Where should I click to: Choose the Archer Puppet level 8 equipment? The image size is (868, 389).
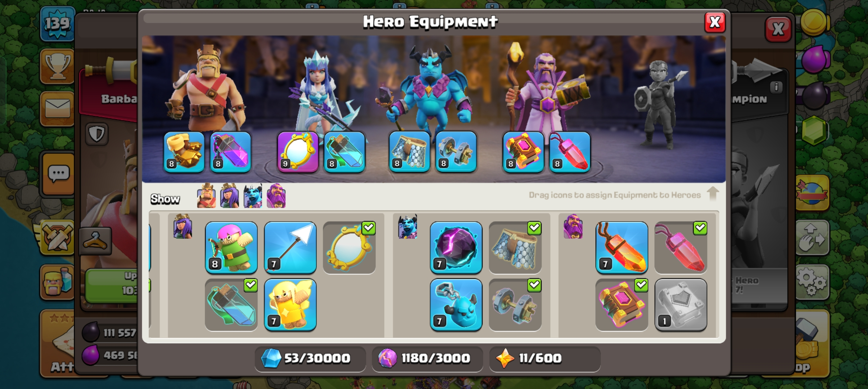click(x=231, y=248)
